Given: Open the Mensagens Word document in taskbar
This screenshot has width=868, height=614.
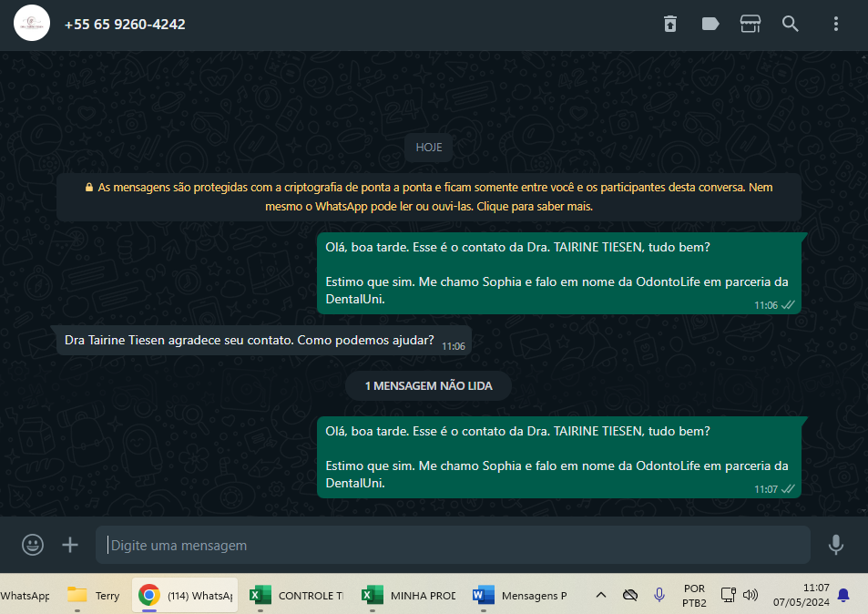Looking at the screenshot, I should [x=520, y=596].
